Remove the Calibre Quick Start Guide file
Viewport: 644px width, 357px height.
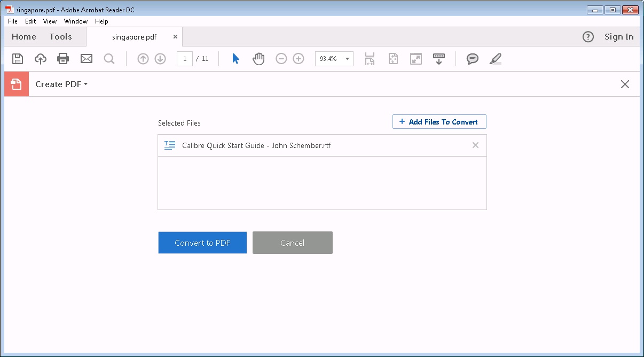click(x=475, y=145)
